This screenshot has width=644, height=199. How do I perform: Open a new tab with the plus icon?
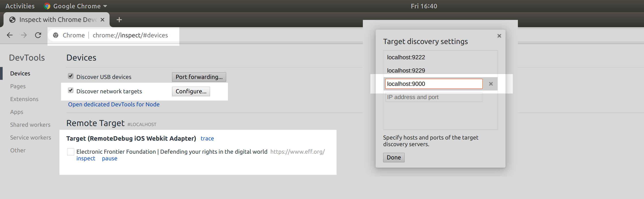pyautogui.click(x=119, y=19)
